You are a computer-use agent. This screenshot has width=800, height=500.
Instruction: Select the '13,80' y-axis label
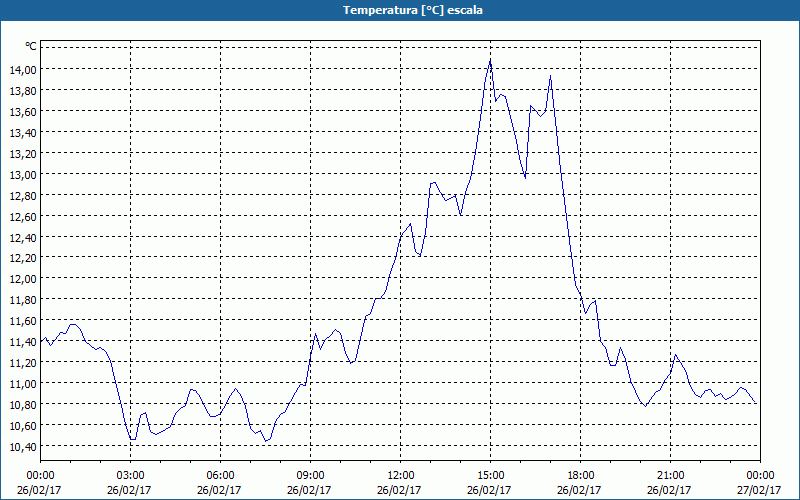pyautogui.click(x=23, y=90)
